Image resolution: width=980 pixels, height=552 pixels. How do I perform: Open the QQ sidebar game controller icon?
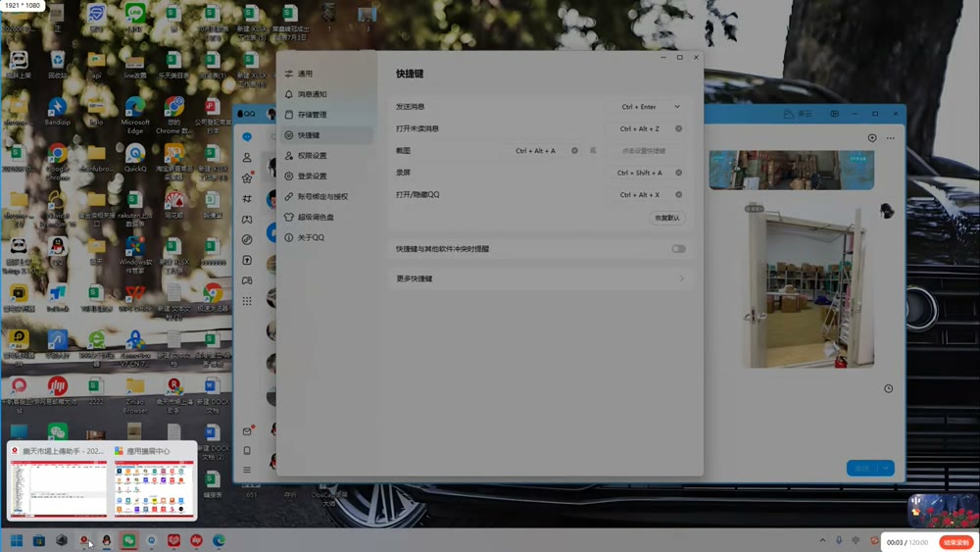(x=247, y=280)
